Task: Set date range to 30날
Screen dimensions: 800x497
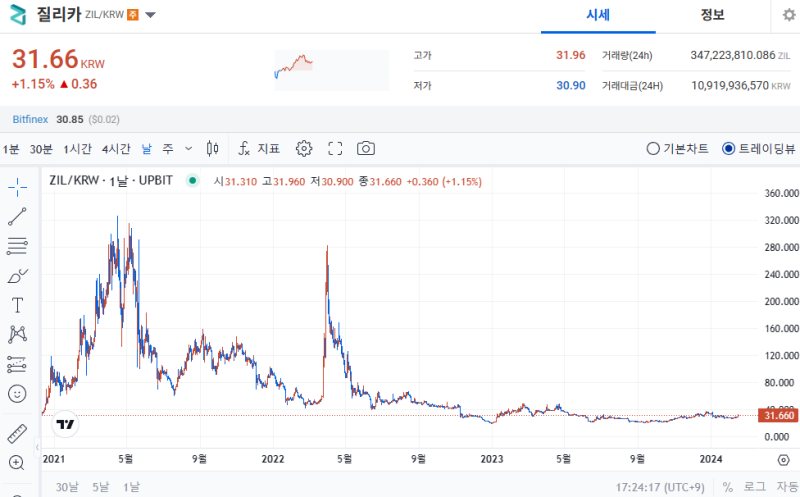Action: click(x=67, y=487)
